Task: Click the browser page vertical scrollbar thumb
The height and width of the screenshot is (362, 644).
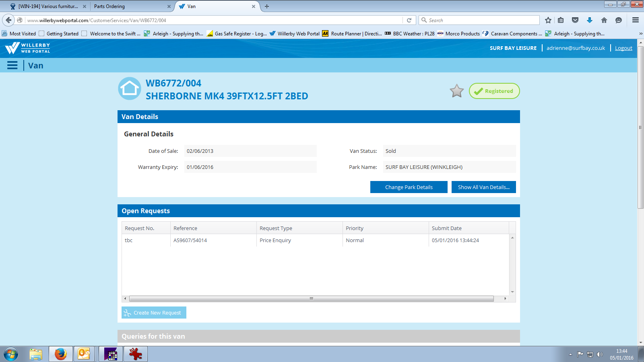Action: tap(641, 127)
